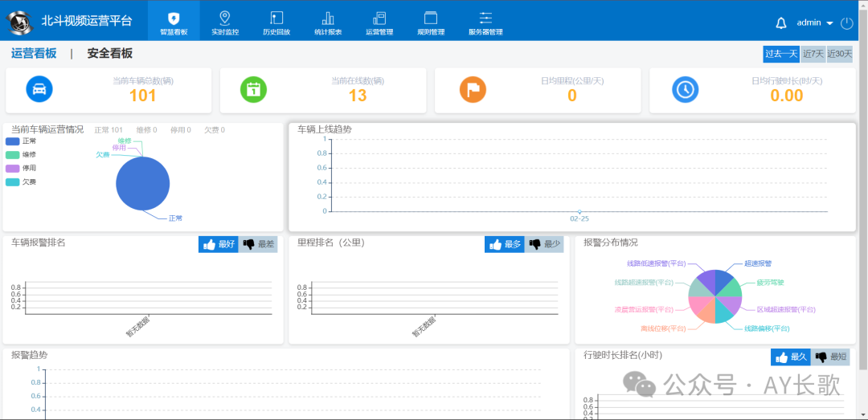The width and height of the screenshot is (868, 420).
Task: Click the 线路偏移(平台) pie label
Action: [767, 328]
